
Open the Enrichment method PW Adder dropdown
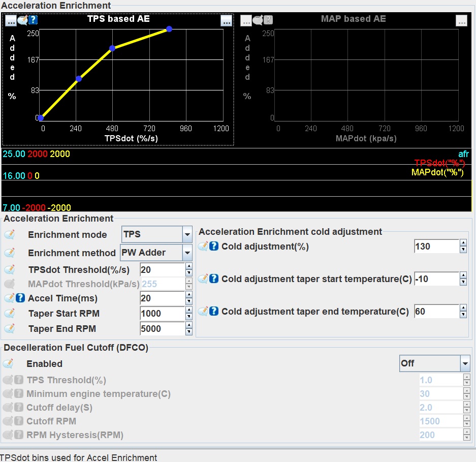pyautogui.click(x=156, y=253)
